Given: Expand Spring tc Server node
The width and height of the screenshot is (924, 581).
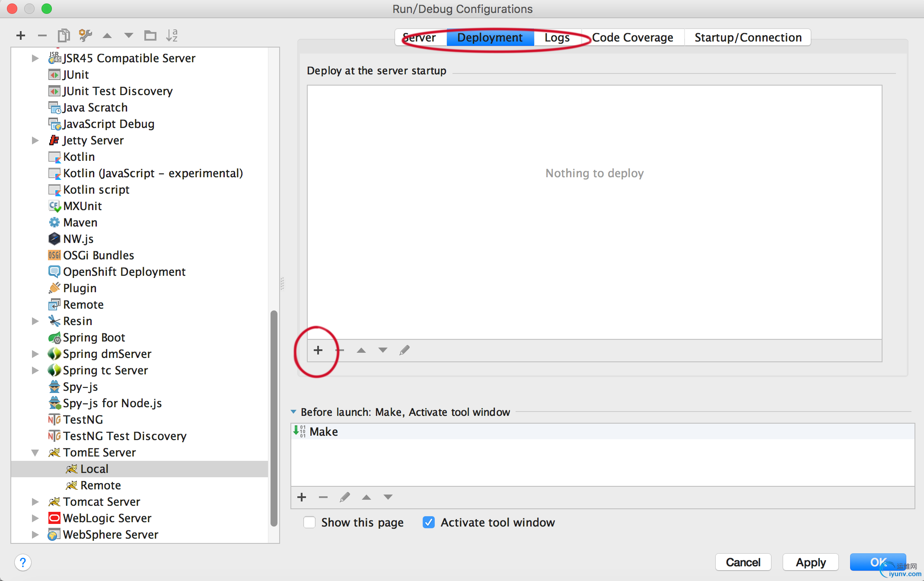Looking at the screenshot, I should click(35, 370).
